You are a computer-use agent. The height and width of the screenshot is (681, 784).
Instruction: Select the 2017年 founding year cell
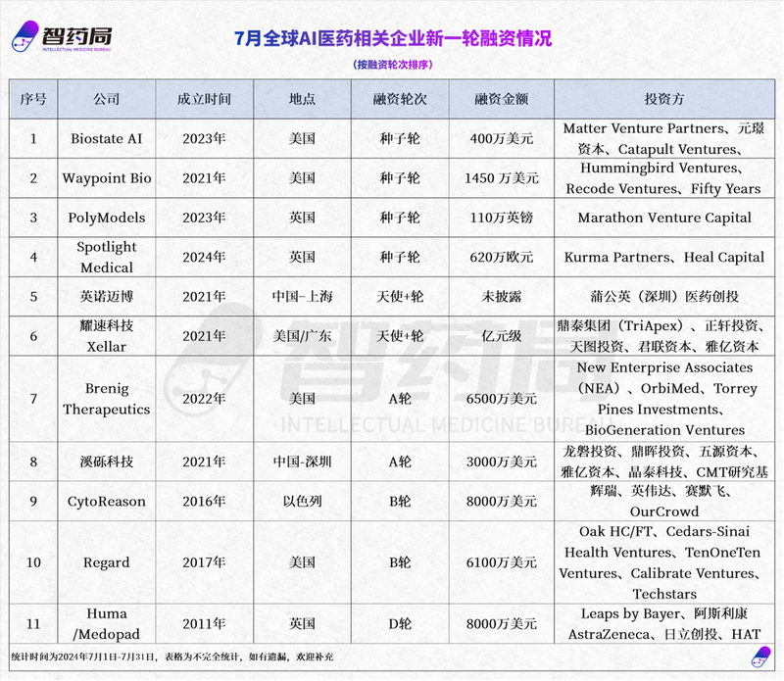pos(205,562)
